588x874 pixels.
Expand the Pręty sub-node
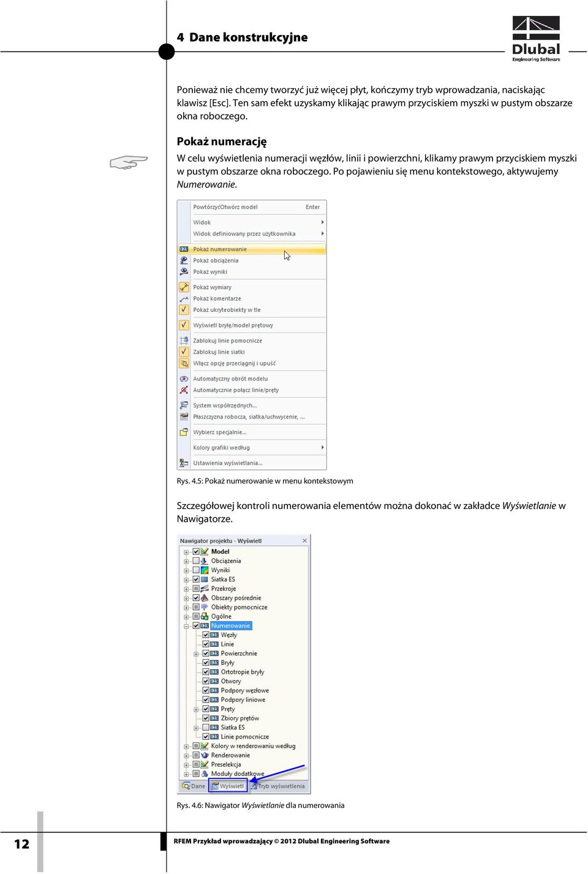(x=196, y=709)
